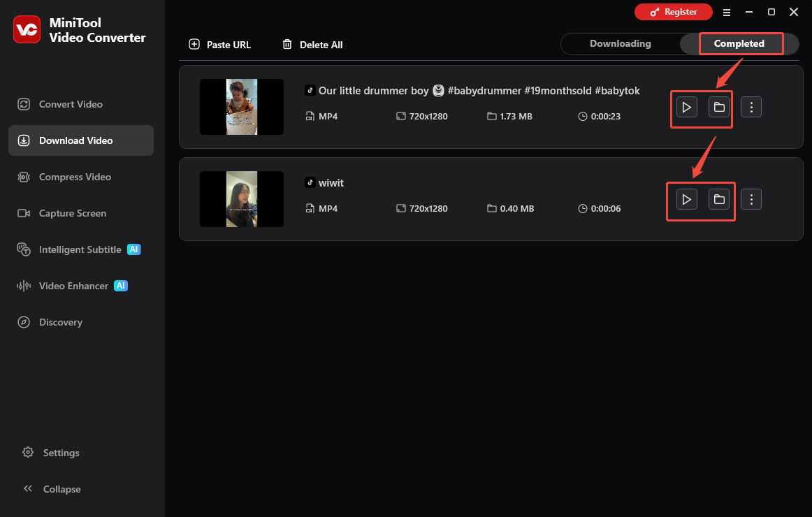Click the MiniTool Video Converter logo icon
The width and height of the screenshot is (812, 517).
coord(27,29)
